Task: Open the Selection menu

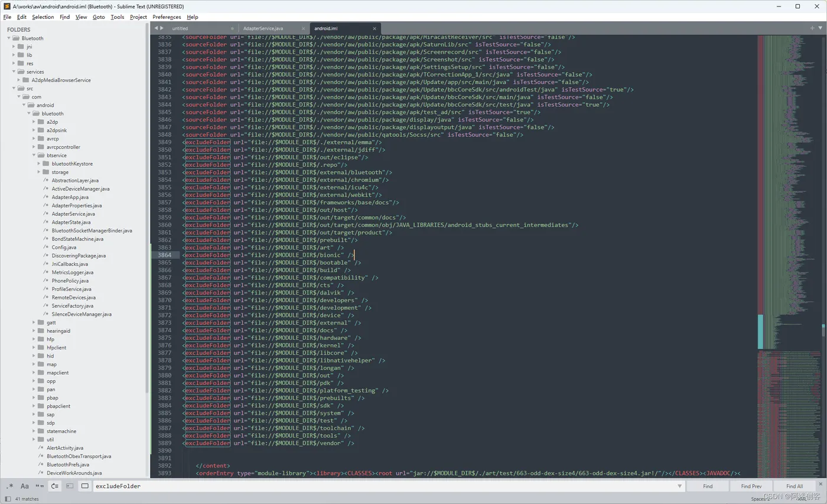Action: tap(43, 17)
